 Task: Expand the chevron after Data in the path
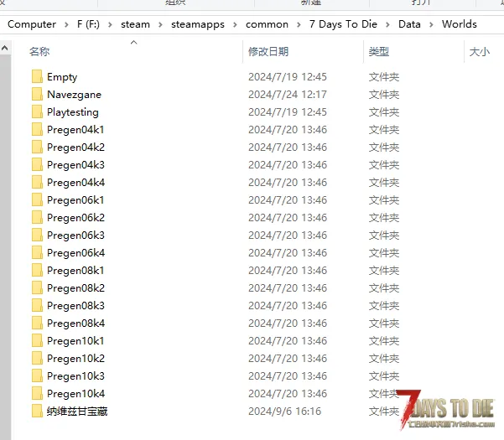(x=431, y=25)
